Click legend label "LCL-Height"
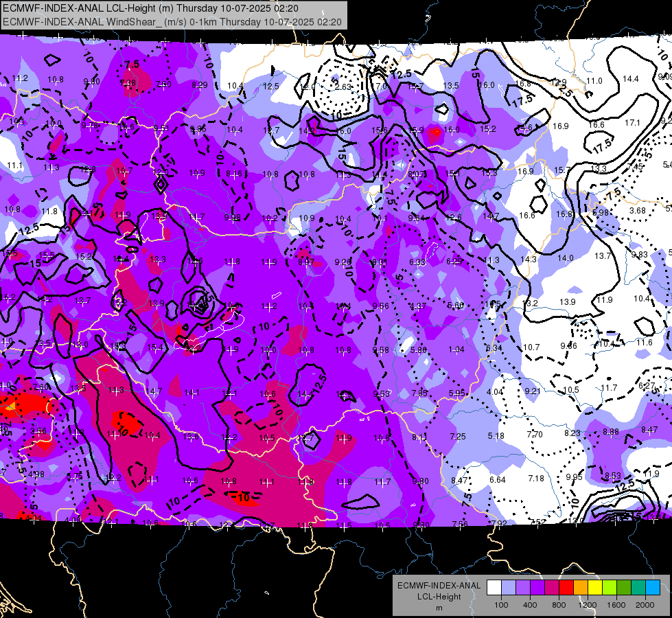The image size is (672, 618). coord(439,597)
